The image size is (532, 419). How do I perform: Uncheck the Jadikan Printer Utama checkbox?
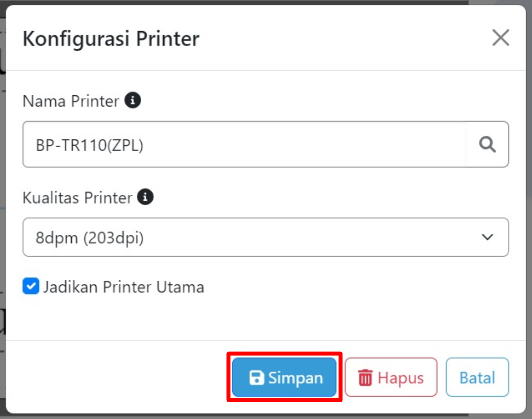(x=31, y=286)
